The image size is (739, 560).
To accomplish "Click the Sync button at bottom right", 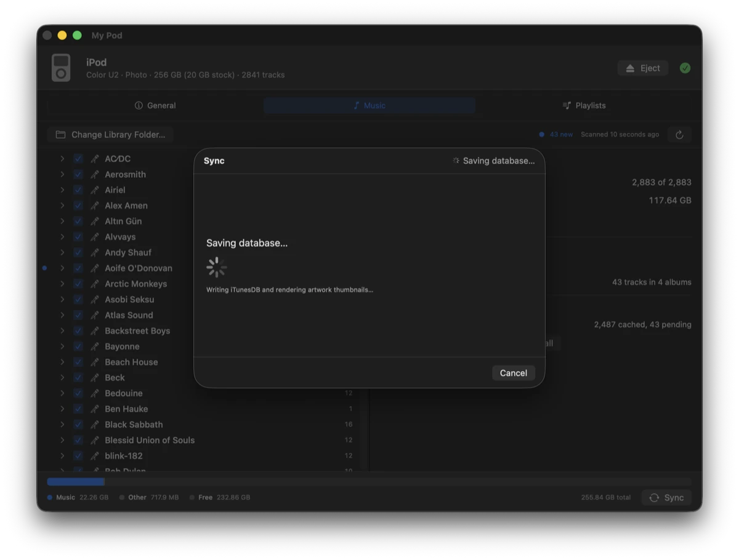I will pyautogui.click(x=666, y=498).
